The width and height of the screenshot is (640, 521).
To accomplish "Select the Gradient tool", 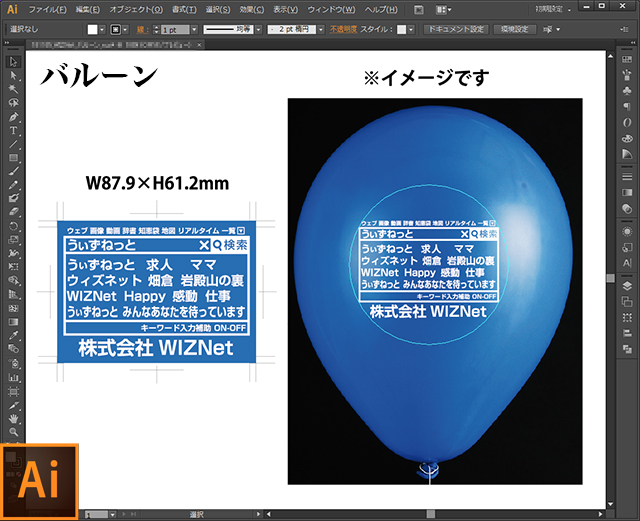I will (13, 322).
